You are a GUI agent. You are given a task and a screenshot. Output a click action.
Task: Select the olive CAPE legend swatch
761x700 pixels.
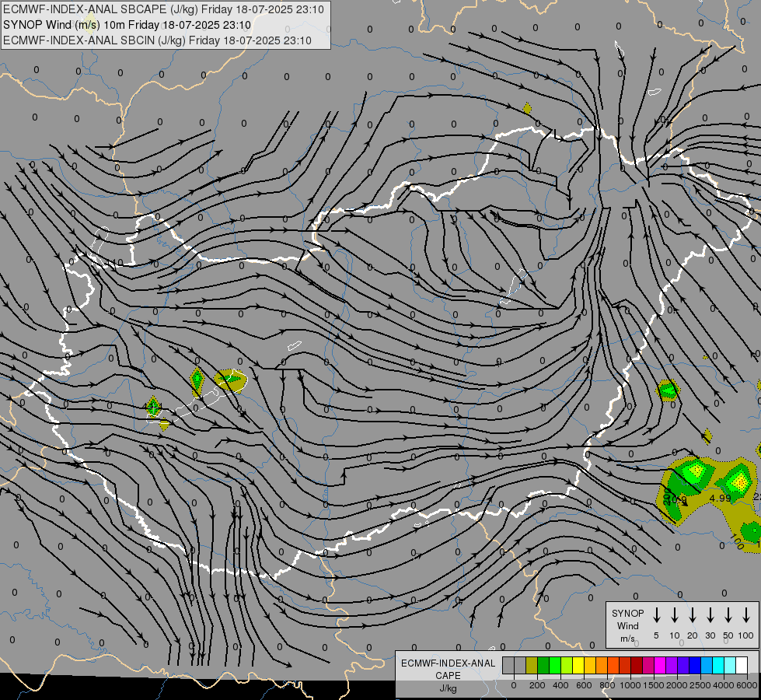[x=532, y=665]
